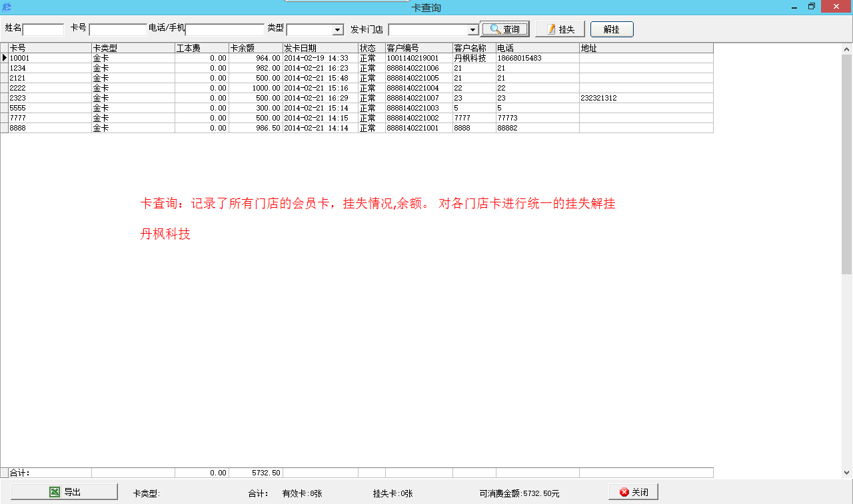Viewport: 853px width, 504px height.
Task: Click date cell 2014-02-21 16:29
Action: 321,98
